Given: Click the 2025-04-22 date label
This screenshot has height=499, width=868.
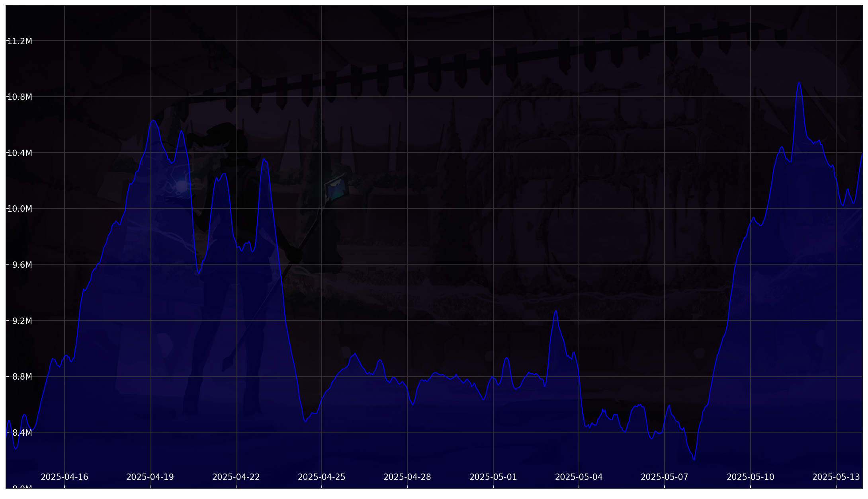Looking at the screenshot, I should pyautogui.click(x=236, y=477).
